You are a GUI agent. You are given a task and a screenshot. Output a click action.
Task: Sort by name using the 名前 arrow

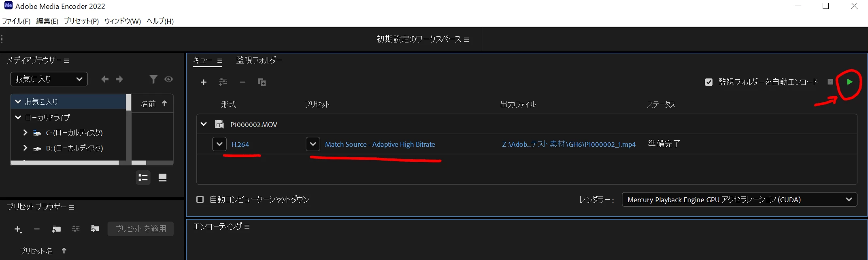tap(164, 104)
